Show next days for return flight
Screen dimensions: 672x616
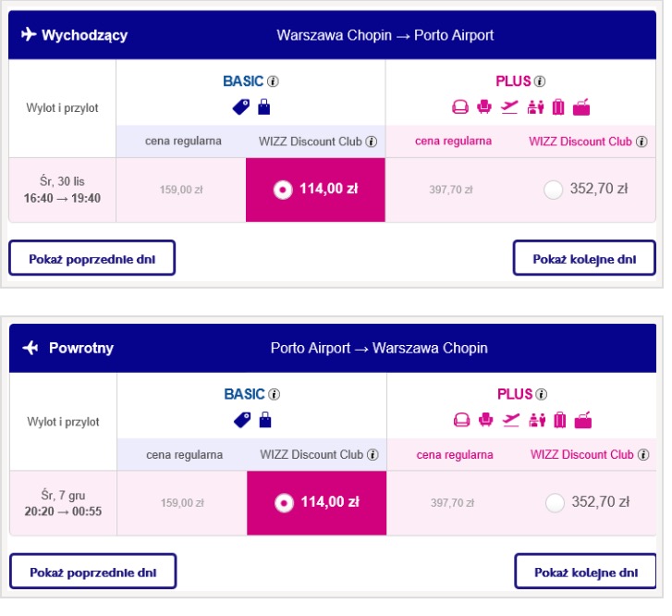coord(586,572)
